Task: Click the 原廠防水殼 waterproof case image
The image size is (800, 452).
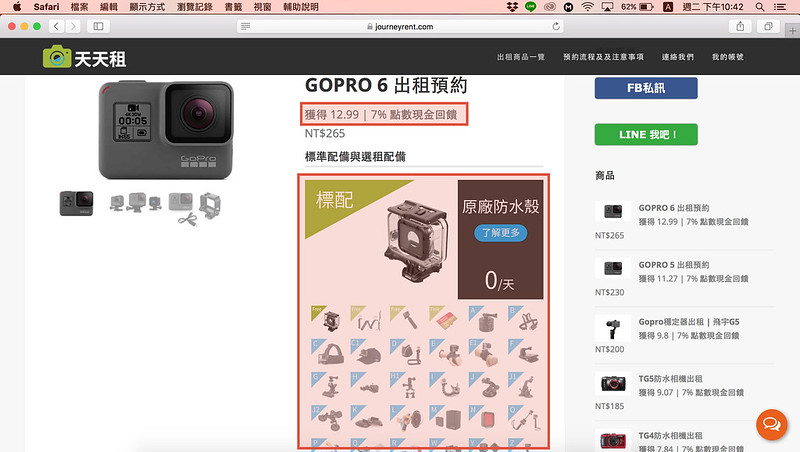Action: [x=416, y=240]
